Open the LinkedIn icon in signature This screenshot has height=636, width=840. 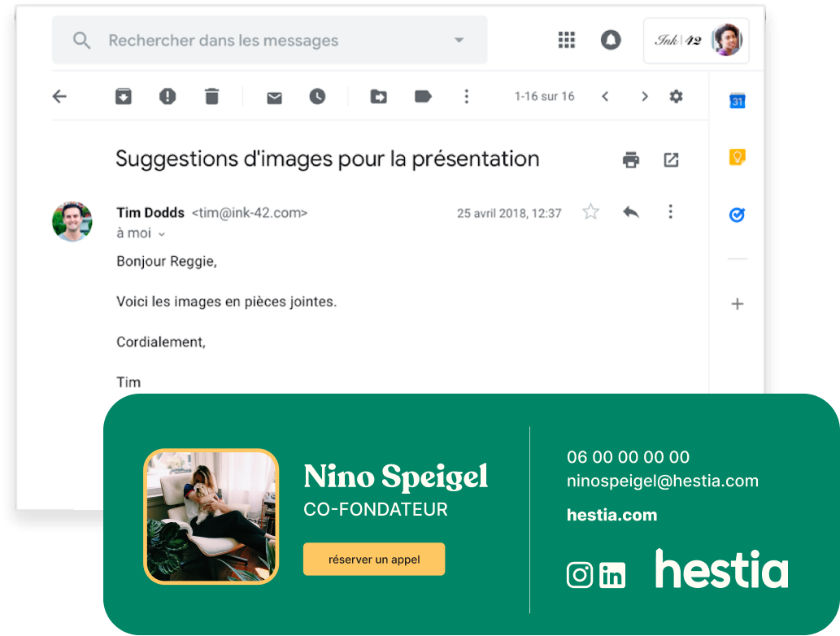click(x=612, y=576)
